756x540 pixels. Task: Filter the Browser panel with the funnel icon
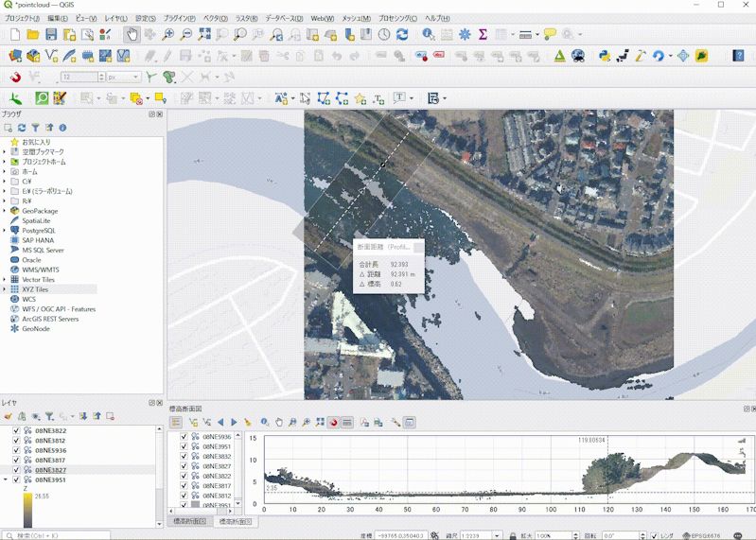click(35, 128)
